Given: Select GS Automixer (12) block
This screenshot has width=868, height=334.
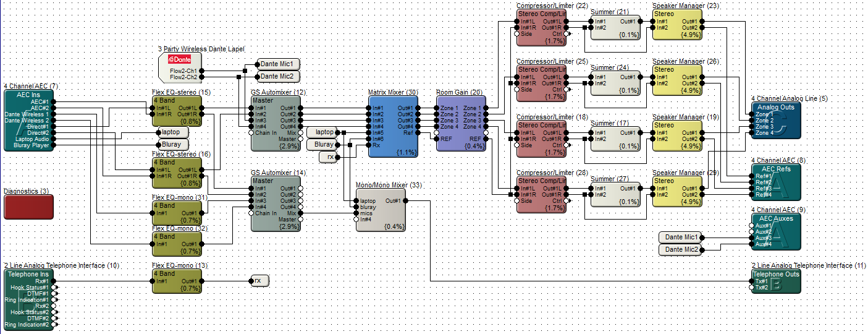Looking at the screenshot, I should 276,123.
